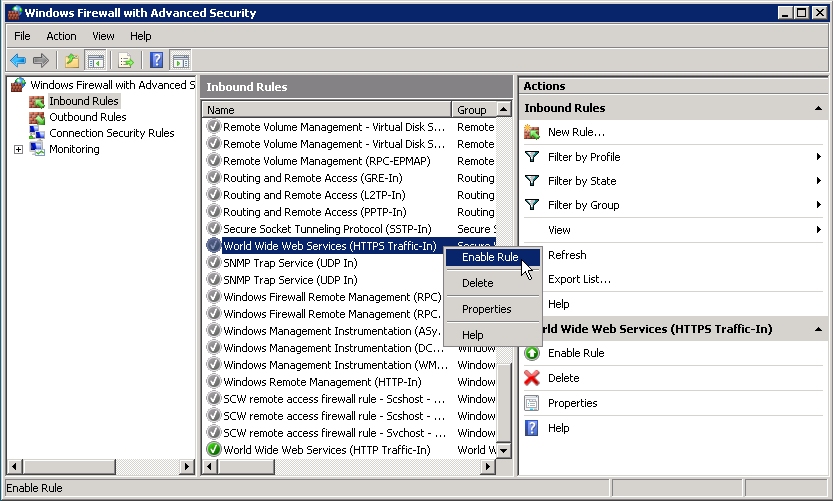This screenshot has height=501, width=833.
Task: Click the New Rule icon in Actions
Action: pos(532,132)
